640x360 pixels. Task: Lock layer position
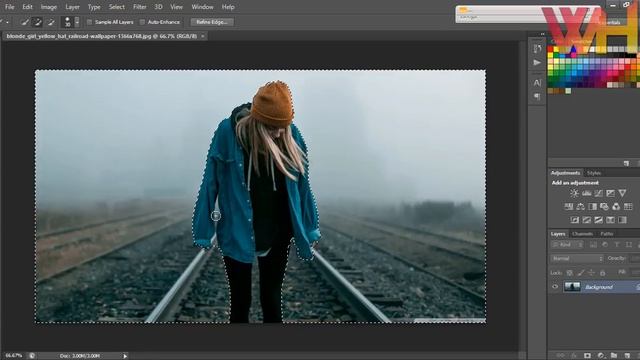(591, 272)
